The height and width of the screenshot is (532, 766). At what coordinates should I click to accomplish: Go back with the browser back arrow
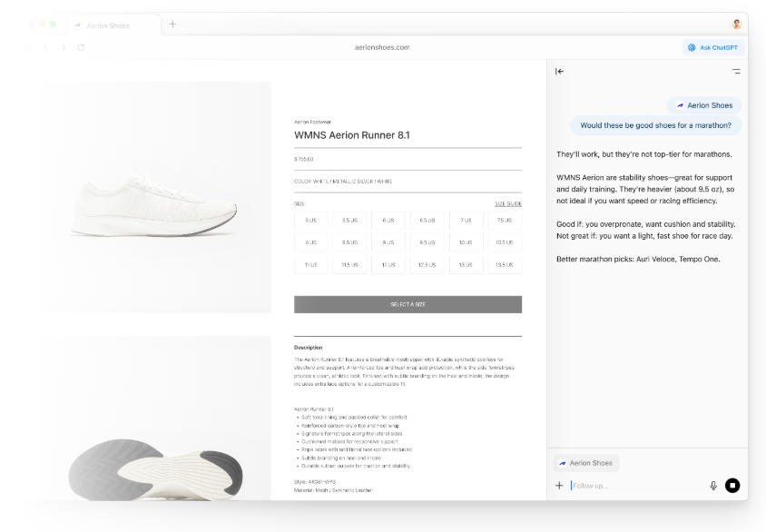coord(46,47)
